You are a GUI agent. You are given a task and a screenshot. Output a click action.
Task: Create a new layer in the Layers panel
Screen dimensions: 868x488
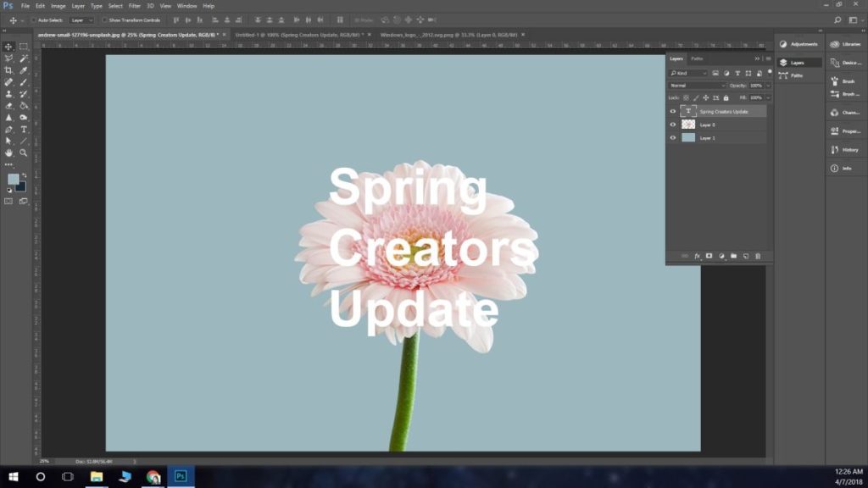point(744,254)
